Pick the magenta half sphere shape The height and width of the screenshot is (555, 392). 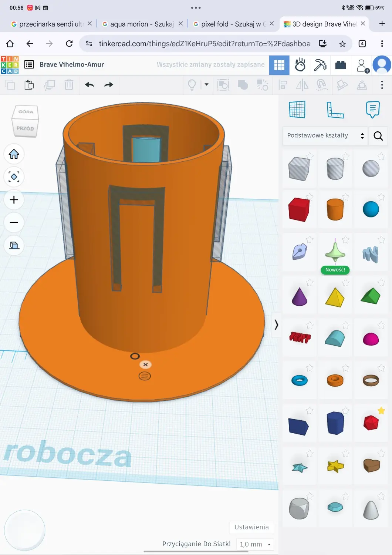tap(371, 339)
